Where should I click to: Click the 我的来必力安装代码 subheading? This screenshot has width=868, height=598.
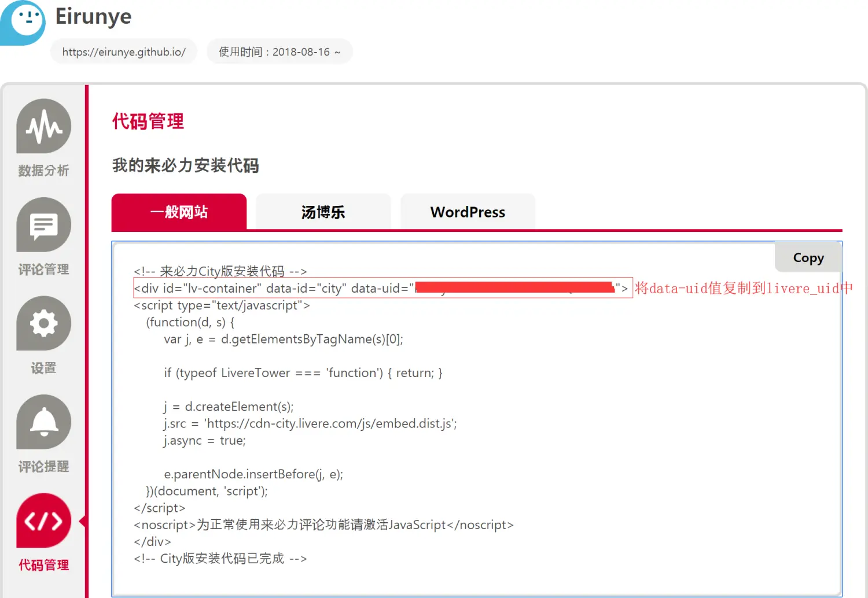186,165
